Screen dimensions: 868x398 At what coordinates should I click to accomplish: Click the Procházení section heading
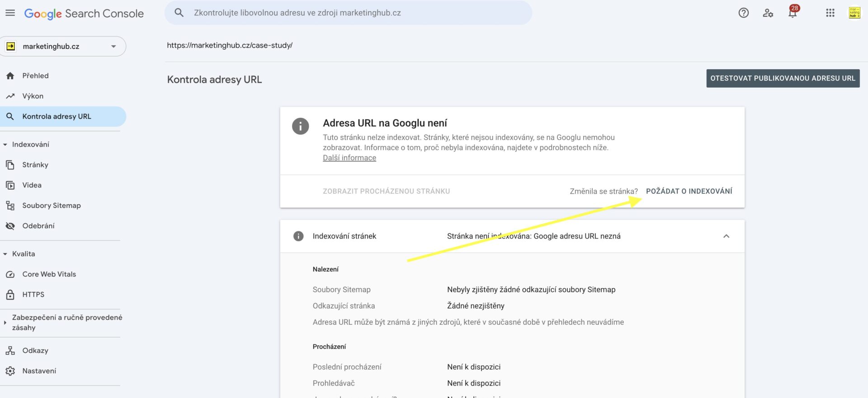click(x=329, y=346)
